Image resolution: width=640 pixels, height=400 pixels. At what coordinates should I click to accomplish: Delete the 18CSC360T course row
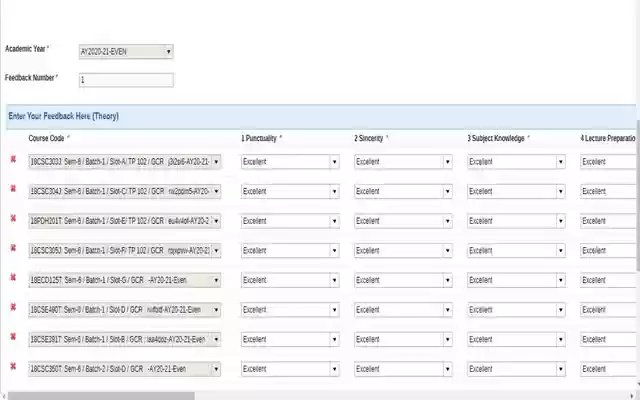pyautogui.click(x=13, y=366)
